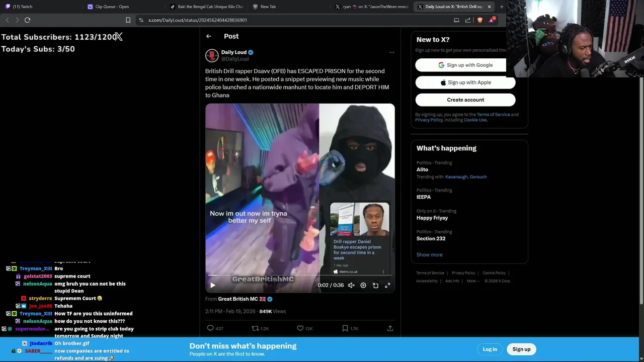
Task: Open the @DailyLoud handle link
Action: click(235, 59)
